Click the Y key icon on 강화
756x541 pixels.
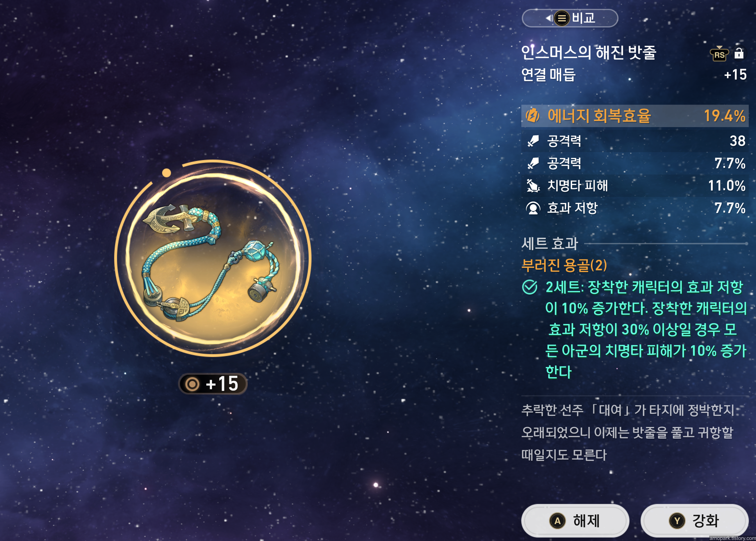[x=677, y=521]
